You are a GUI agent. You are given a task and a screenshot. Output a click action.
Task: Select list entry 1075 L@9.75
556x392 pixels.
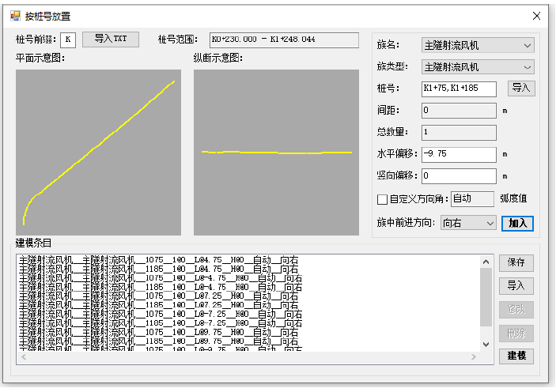[x=158, y=333]
